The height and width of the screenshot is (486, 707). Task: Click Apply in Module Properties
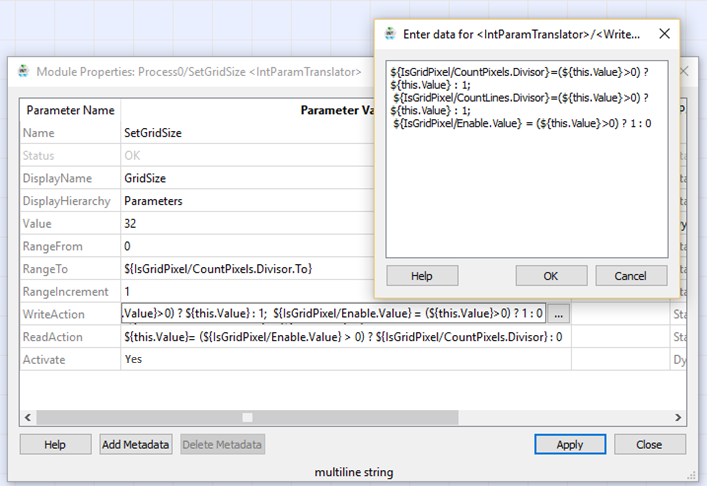coord(570,444)
